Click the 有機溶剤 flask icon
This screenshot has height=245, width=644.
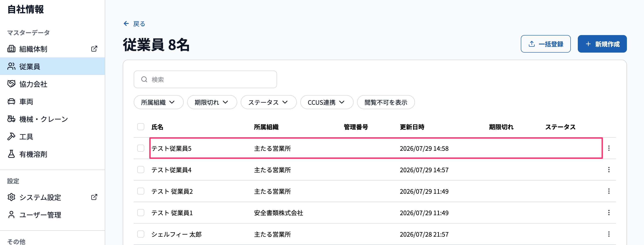[x=11, y=154]
